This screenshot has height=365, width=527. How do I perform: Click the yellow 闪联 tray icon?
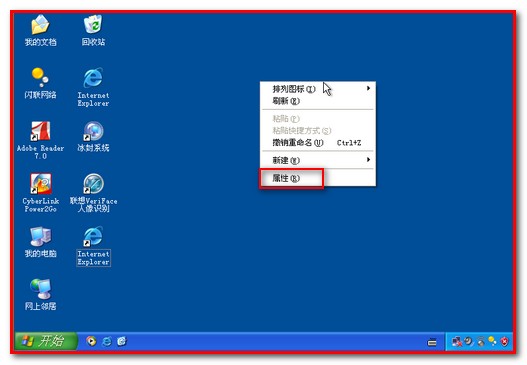(492, 341)
